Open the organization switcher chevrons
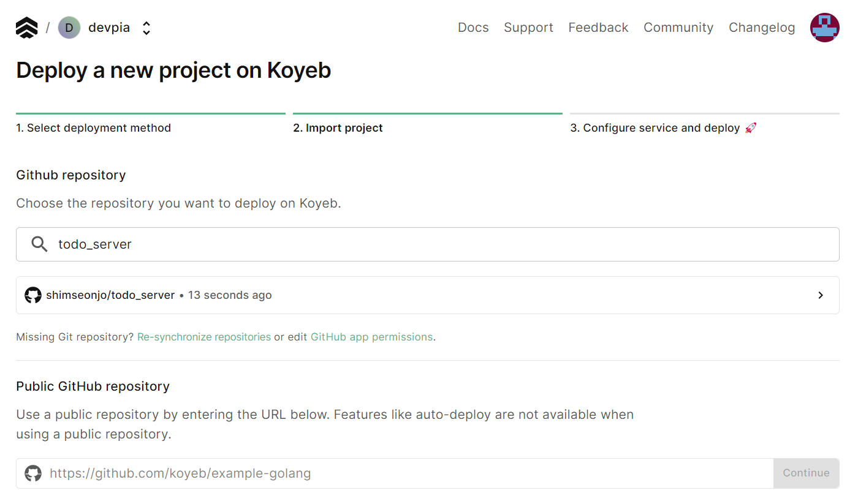 (x=146, y=28)
